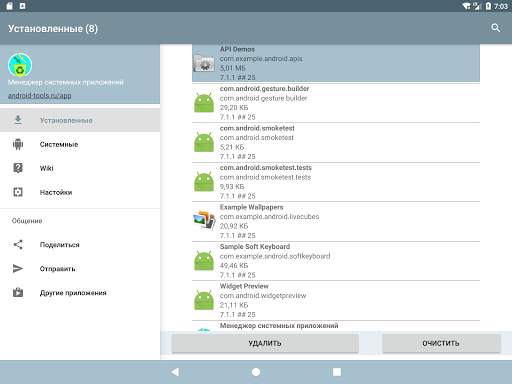Click the 5,21 КБ size value
512x384 pixels.
pyautogui.click(x=232, y=147)
